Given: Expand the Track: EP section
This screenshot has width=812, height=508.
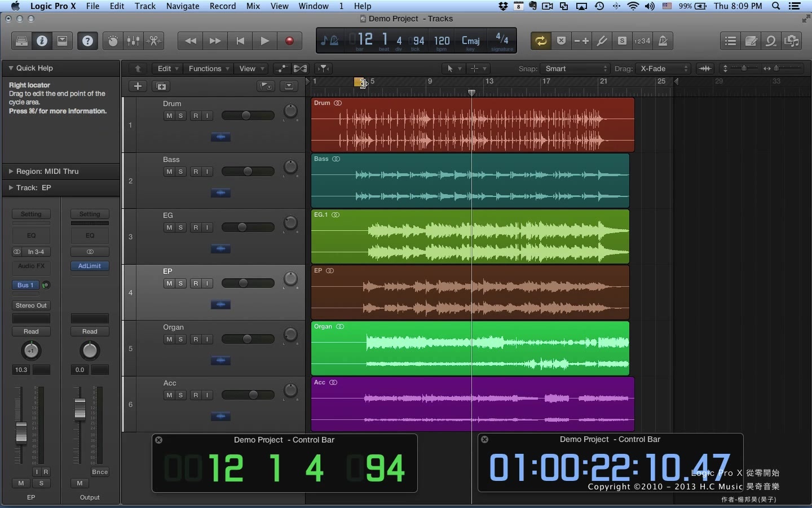Looking at the screenshot, I should (11, 187).
